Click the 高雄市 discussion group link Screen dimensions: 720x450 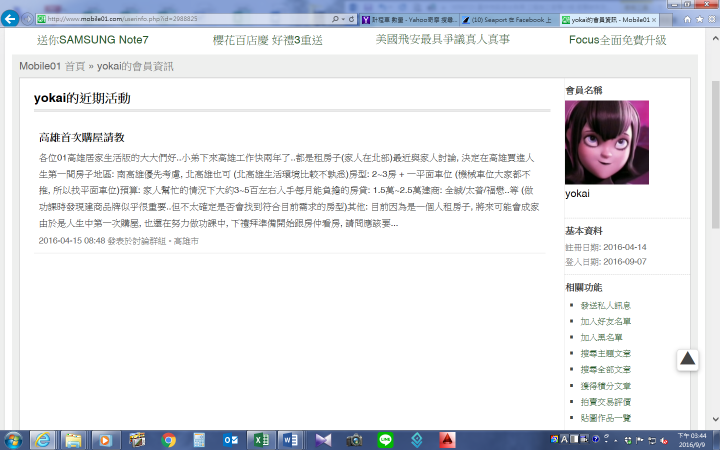186,241
